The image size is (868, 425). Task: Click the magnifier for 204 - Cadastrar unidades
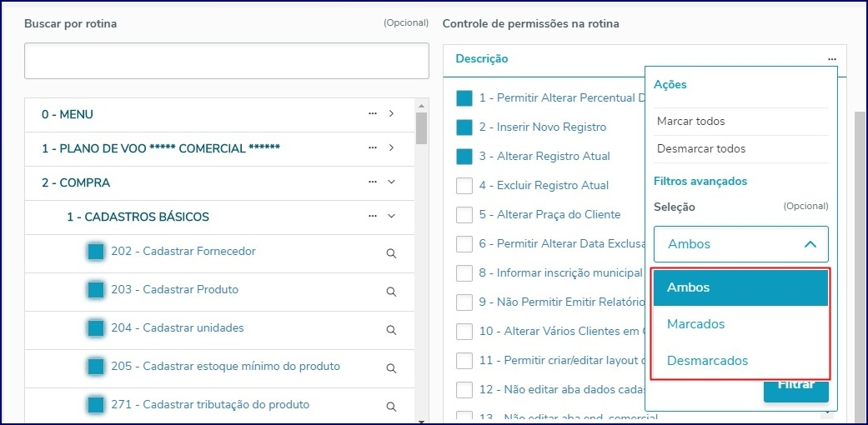tap(391, 330)
